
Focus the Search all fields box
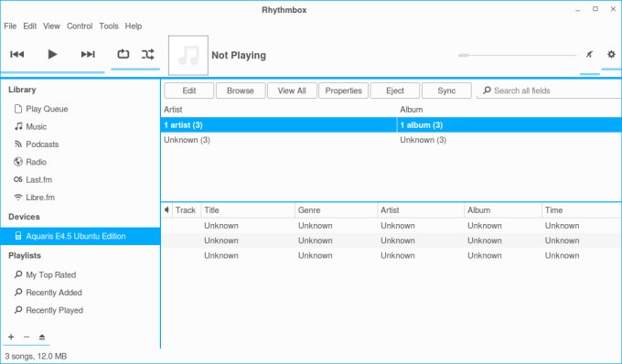coord(549,91)
